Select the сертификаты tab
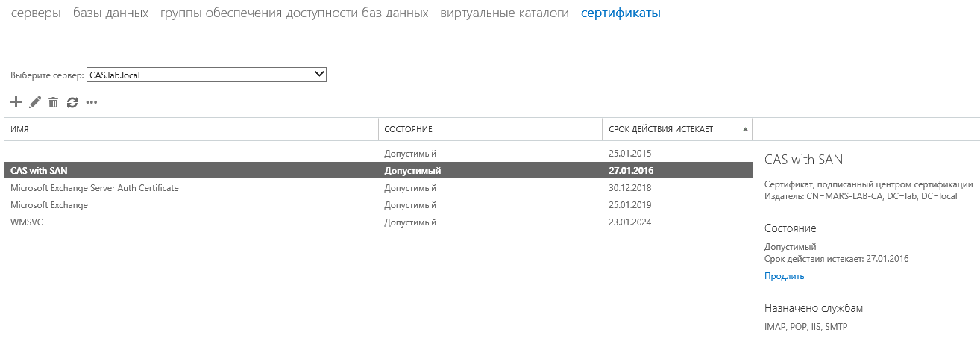Viewport: 980px width, 341px height. coord(621,13)
